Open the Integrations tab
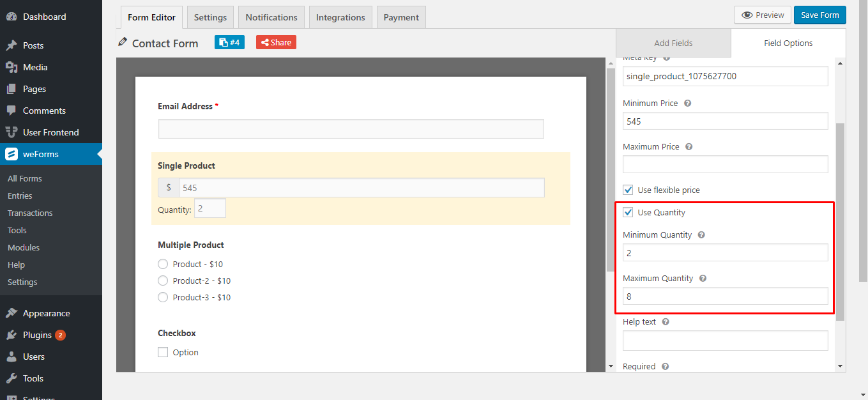 pos(340,17)
